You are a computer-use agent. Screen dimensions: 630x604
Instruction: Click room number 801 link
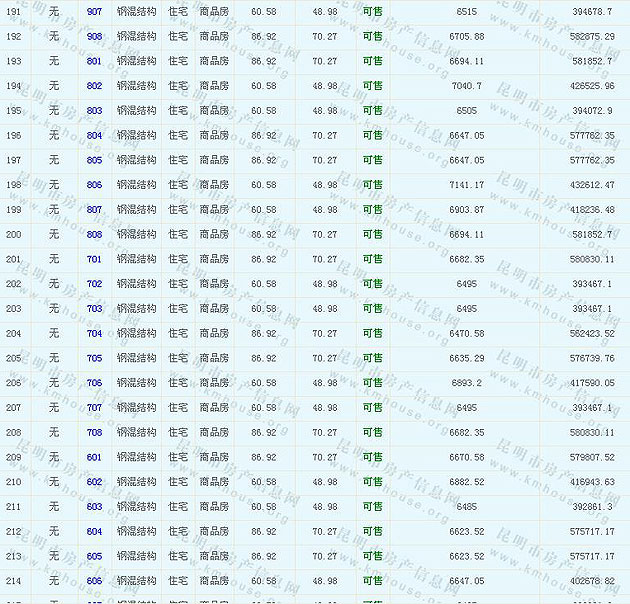tap(94, 61)
